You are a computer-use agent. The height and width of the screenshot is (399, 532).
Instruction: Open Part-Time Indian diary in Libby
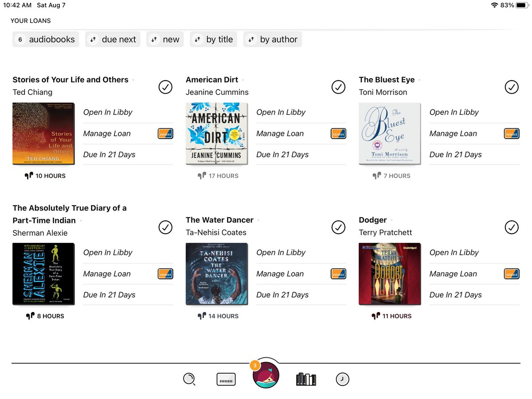click(x=108, y=252)
